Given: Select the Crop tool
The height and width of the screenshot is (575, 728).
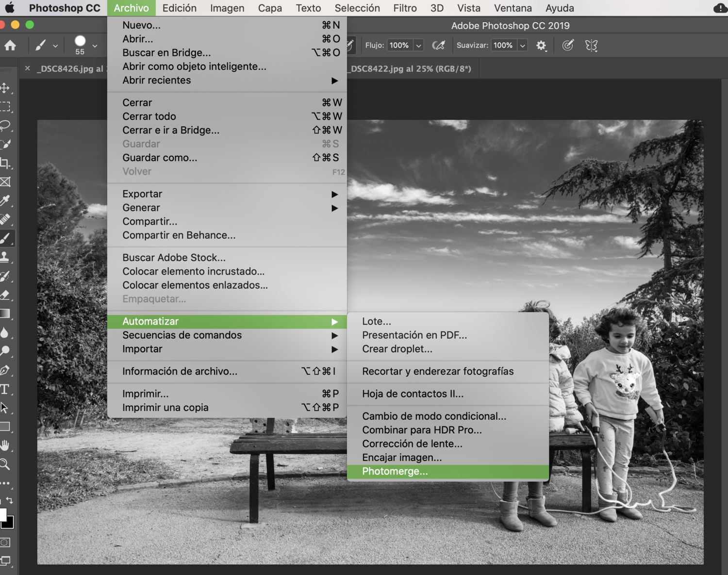Looking at the screenshot, I should point(5,163).
